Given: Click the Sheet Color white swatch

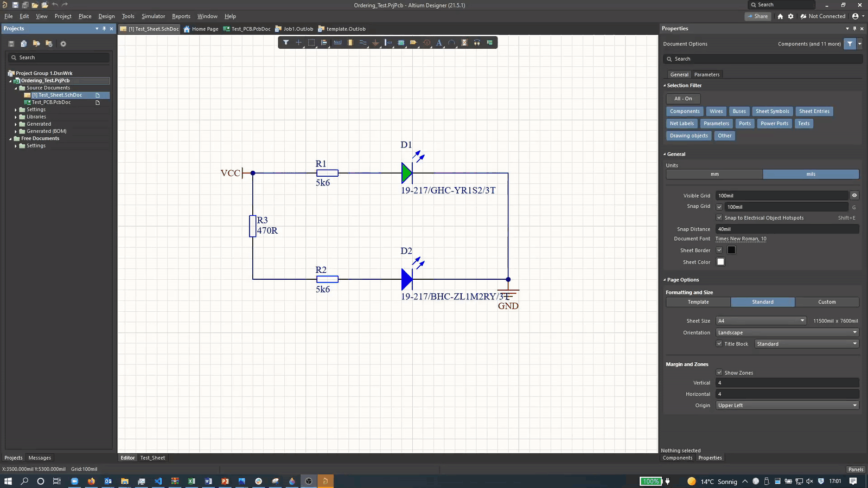Looking at the screenshot, I should click(720, 262).
